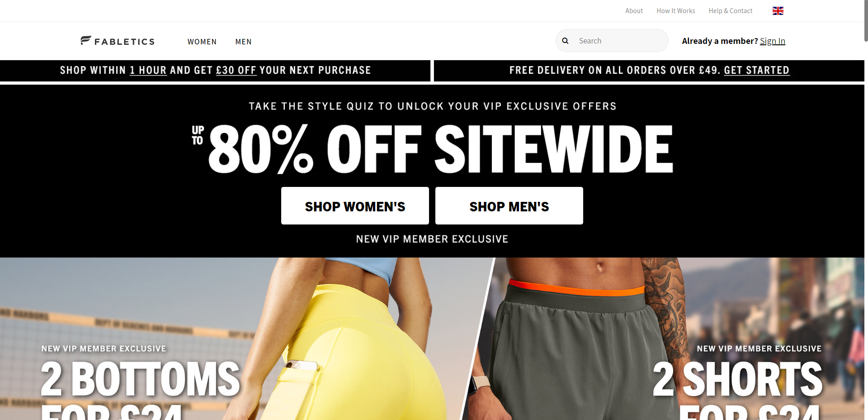Click the Take the Style Quiz heading
Viewport: 868px width, 420px height.
pos(432,106)
